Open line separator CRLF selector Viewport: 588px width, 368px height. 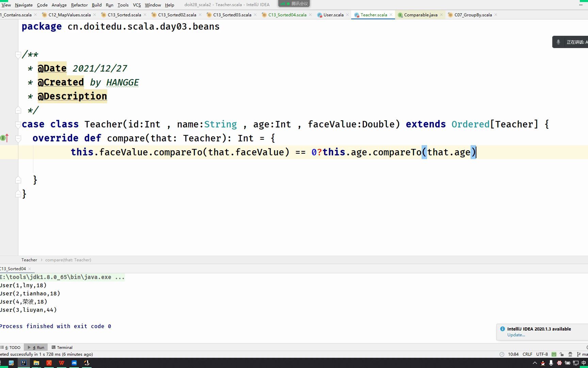pyautogui.click(x=527, y=354)
